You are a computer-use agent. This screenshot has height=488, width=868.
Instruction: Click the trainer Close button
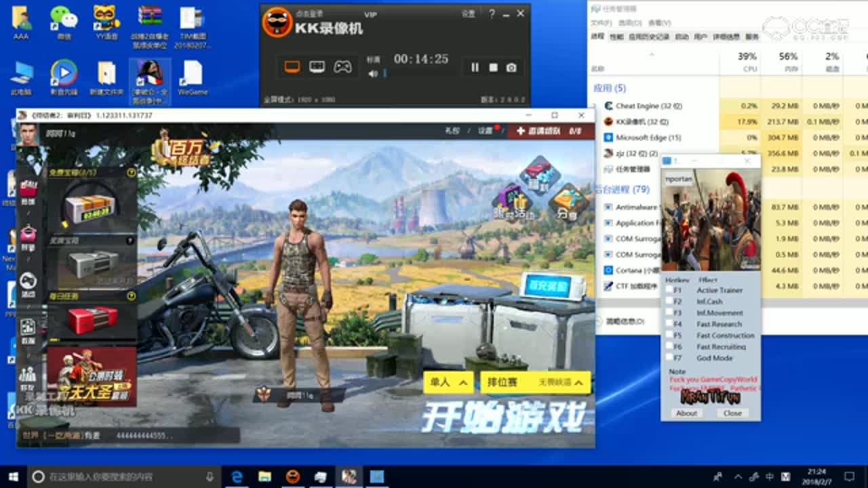coord(732,413)
